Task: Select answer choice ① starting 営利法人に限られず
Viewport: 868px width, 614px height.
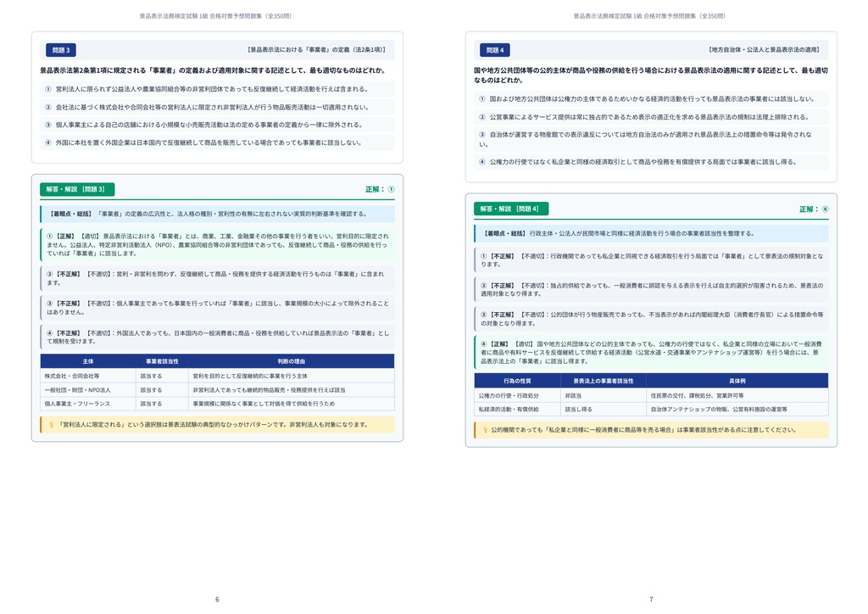Action: [217, 88]
